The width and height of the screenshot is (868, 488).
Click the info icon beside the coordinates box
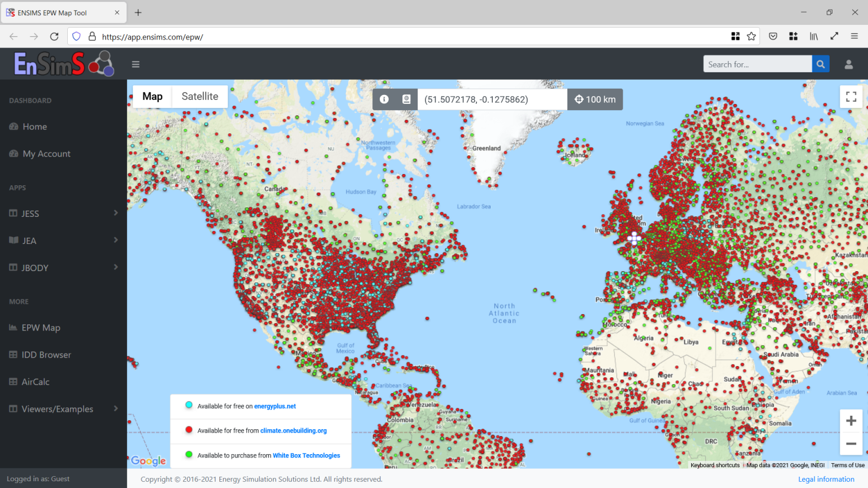(384, 99)
